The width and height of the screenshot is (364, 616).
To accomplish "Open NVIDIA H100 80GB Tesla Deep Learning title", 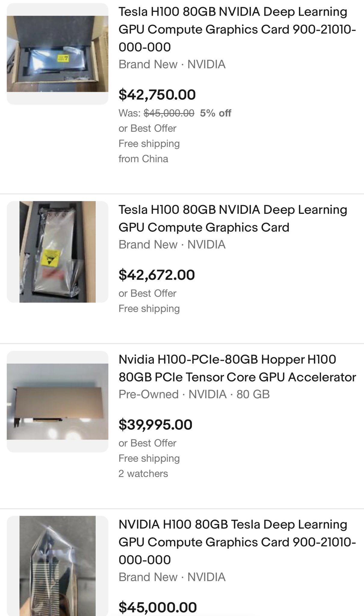I will (x=237, y=542).
